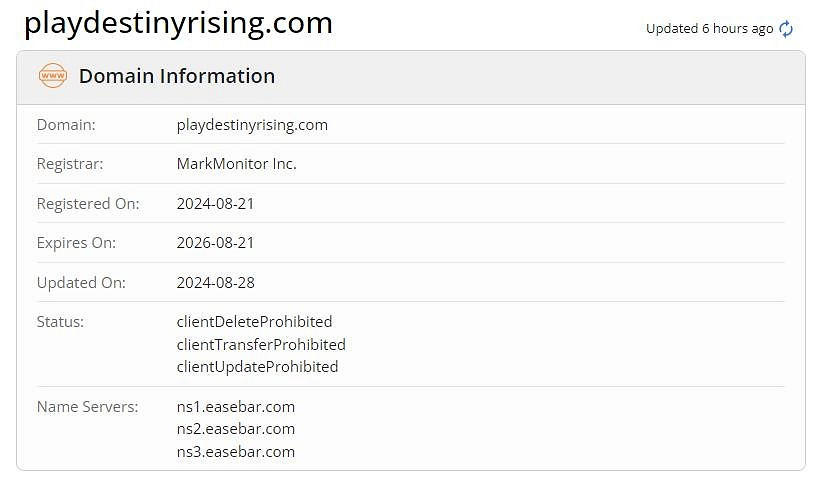Viewport: 823px width, 478px height.
Task: Click the 'Updated 6 hours ago' text
Action: pyautogui.click(x=709, y=29)
